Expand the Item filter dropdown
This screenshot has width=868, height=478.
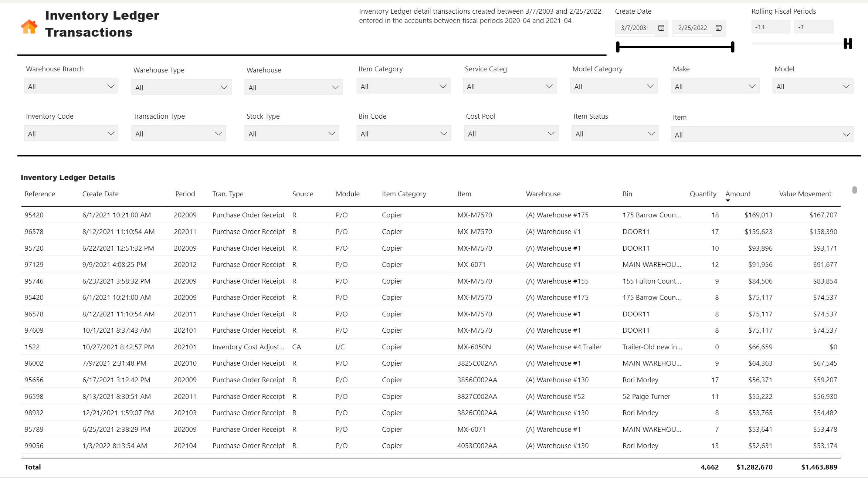(x=762, y=135)
